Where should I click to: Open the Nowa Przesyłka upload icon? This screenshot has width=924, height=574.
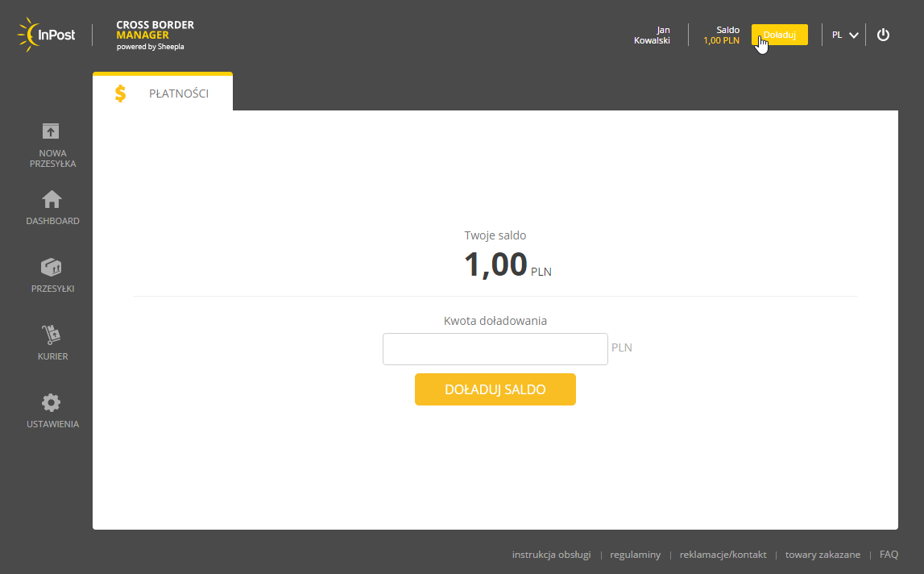51,131
